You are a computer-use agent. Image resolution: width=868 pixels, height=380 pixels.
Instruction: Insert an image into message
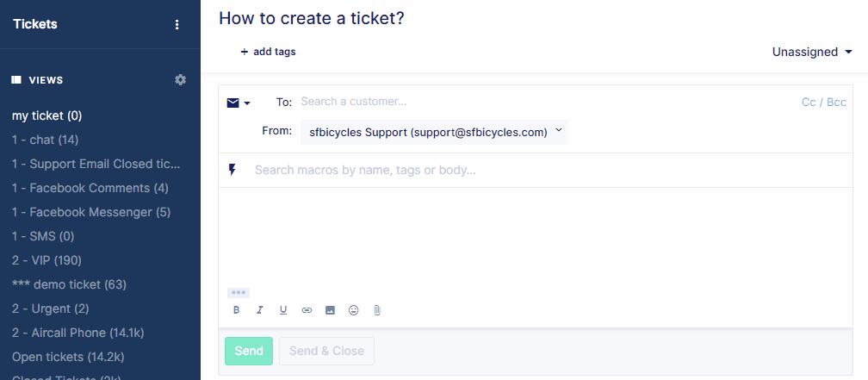[330, 310]
